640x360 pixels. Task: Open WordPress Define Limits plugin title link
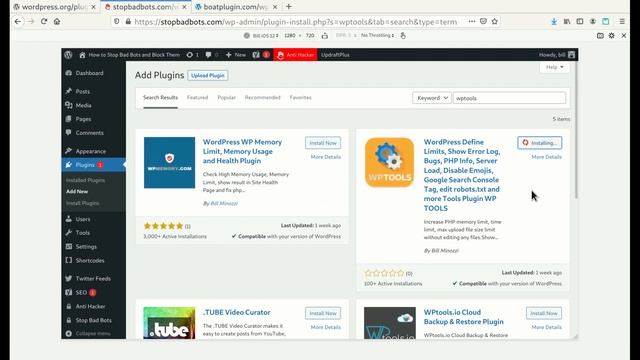click(x=462, y=175)
